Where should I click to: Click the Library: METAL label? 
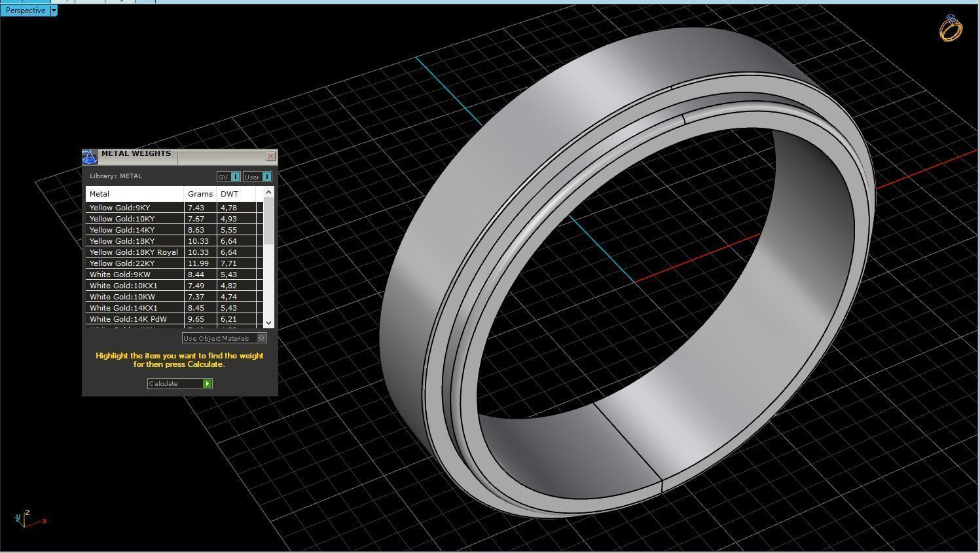(x=116, y=176)
